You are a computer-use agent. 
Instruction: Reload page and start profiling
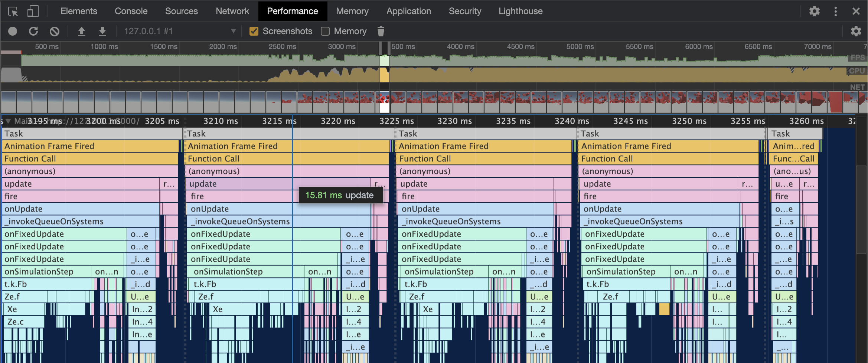[x=33, y=31]
